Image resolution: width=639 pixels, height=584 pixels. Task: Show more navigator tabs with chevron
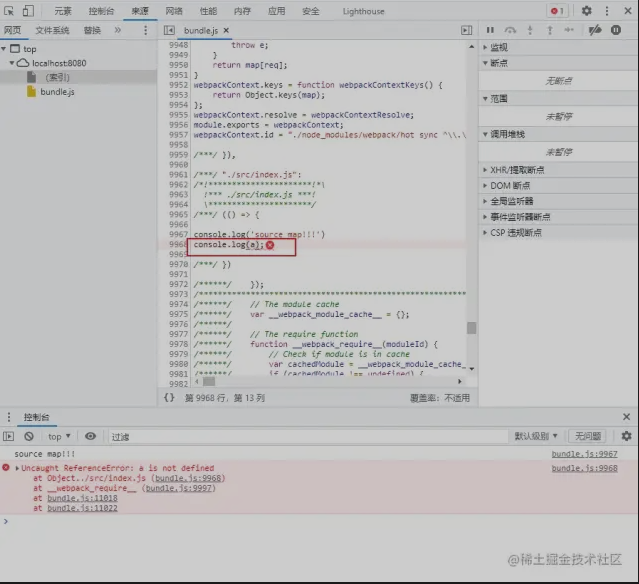coord(117,30)
